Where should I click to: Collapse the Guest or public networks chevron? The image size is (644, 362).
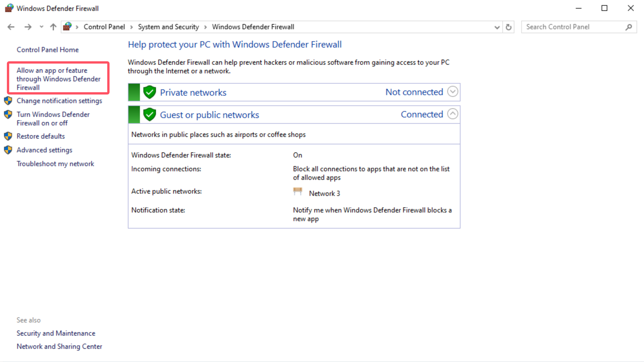pos(452,114)
